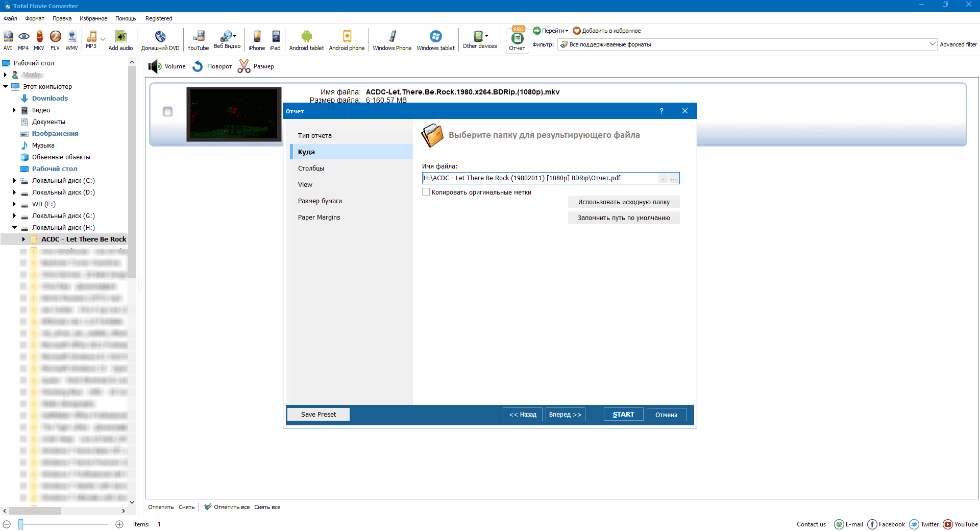
Task: Switch to the Столбцы page
Action: point(351,168)
